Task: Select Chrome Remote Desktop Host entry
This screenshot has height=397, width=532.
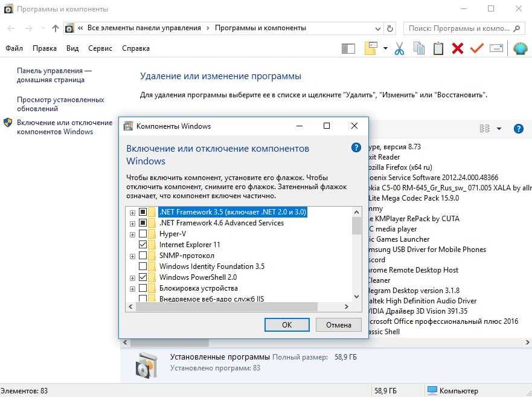Action: (x=413, y=270)
